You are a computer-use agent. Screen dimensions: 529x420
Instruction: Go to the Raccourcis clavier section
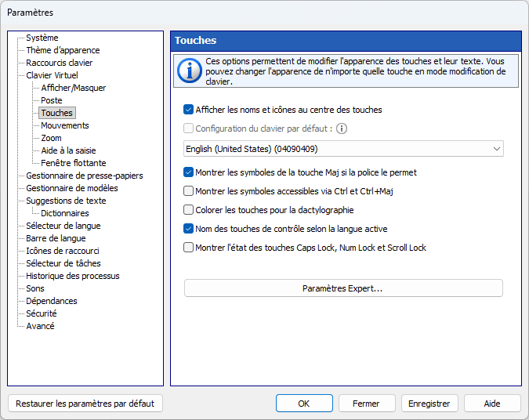point(59,63)
